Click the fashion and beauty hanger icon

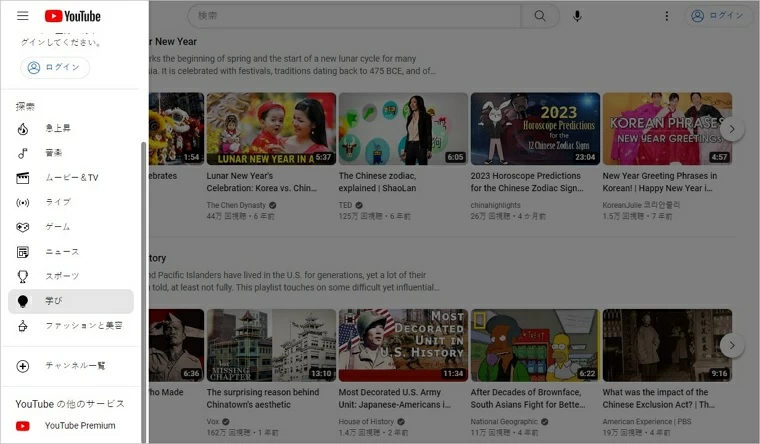pyautogui.click(x=23, y=326)
